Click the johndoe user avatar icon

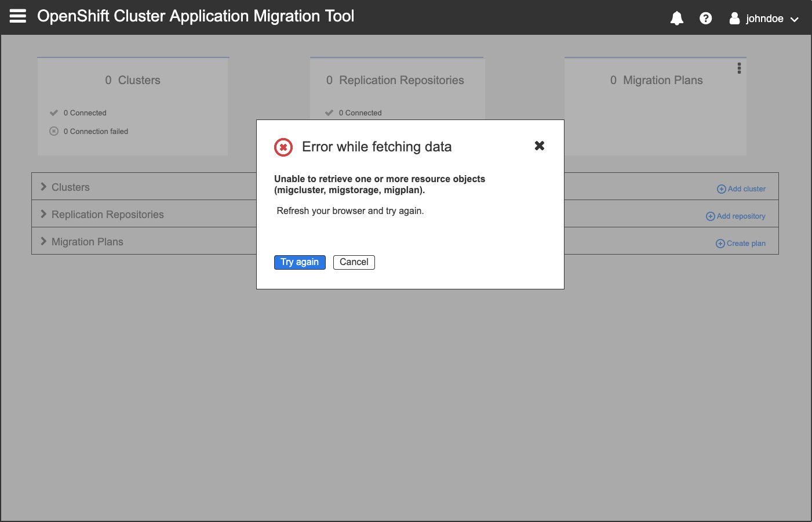[734, 17]
